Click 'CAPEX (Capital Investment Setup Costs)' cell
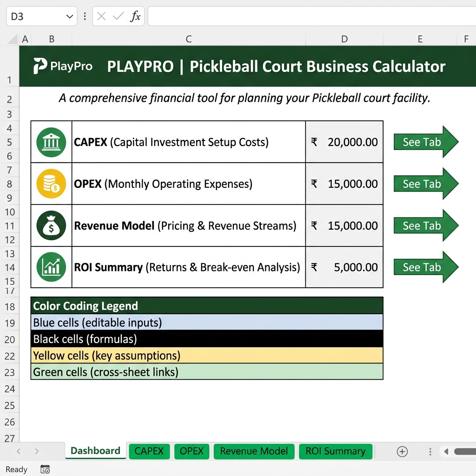 pos(189,142)
